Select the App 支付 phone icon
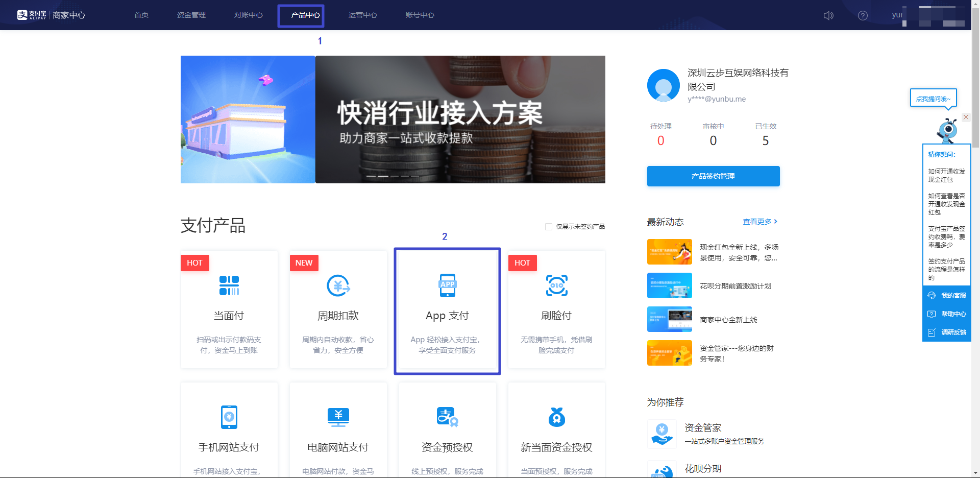 tap(447, 285)
